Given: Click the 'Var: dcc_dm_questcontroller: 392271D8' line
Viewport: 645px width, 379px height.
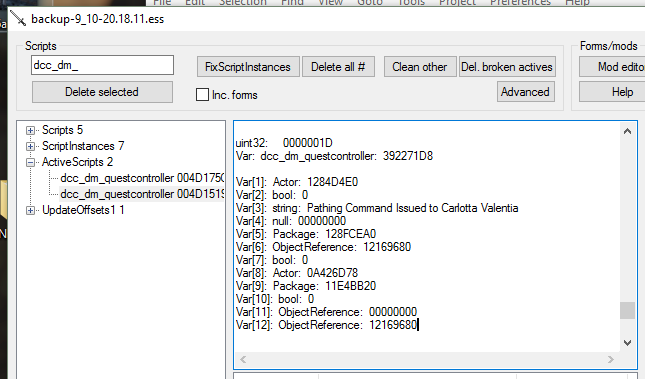Looking at the screenshot, I should pyautogui.click(x=334, y=156).
